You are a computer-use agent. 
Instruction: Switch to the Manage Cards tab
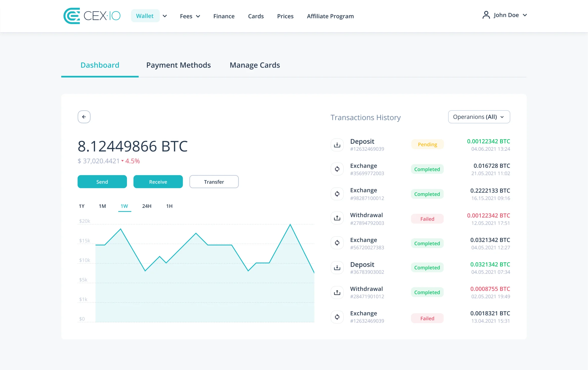click(x=255, y=65)
